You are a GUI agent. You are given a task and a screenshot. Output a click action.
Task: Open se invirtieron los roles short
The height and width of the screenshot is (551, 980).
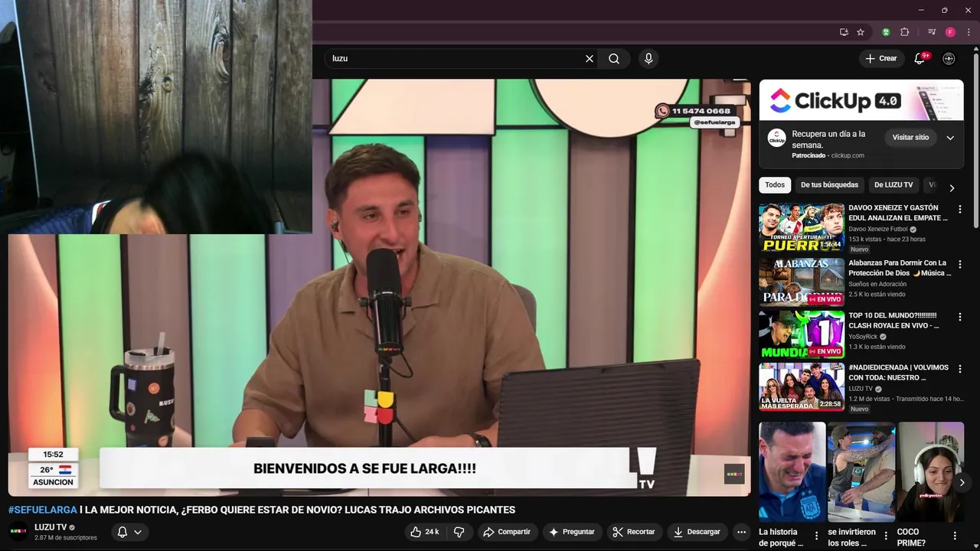point(861,472)
